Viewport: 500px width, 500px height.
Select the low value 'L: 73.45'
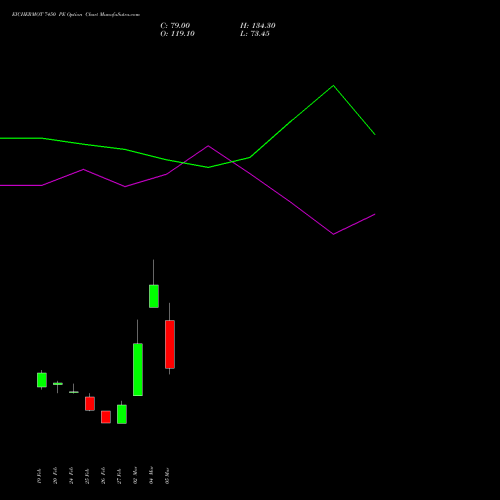(255, 34)
